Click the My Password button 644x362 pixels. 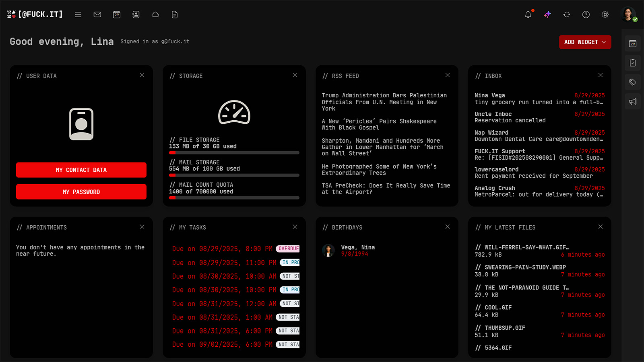[x=81, y=192]
